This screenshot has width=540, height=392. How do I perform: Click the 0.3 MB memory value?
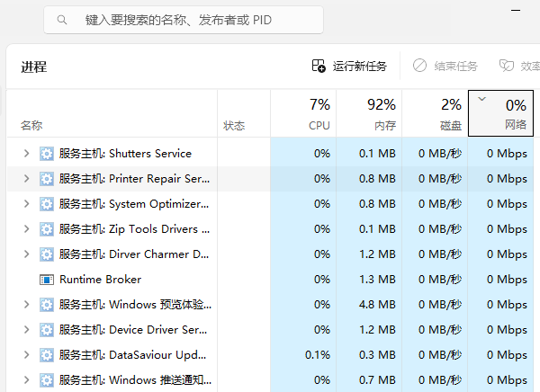tap(377, 354)
